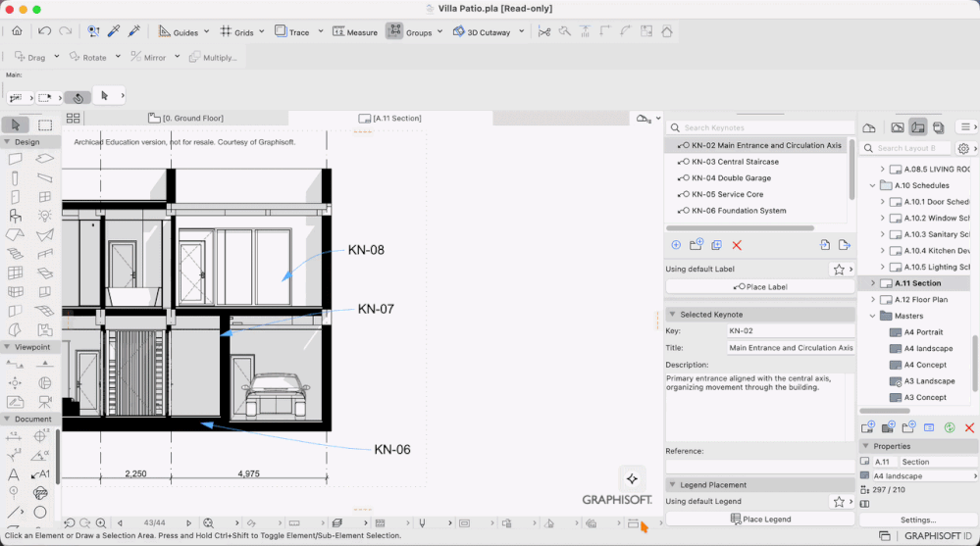The image size is (980, 546).
Task: Select the Pick Up Parameters eyedropper
Action: point(114,31)
